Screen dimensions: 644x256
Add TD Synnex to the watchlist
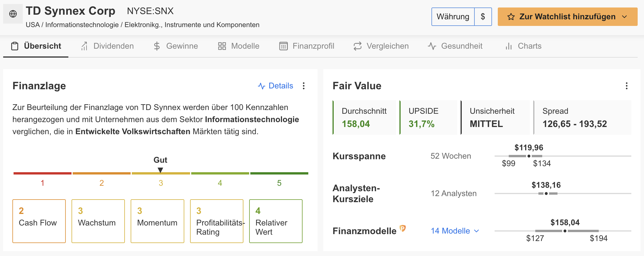coord(567,17)
